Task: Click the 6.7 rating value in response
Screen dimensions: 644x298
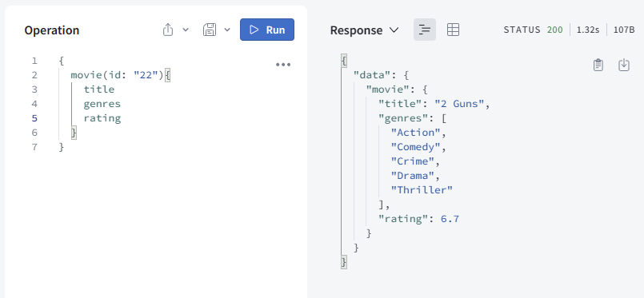Action: pyautogui.click(x=450, y=218)
